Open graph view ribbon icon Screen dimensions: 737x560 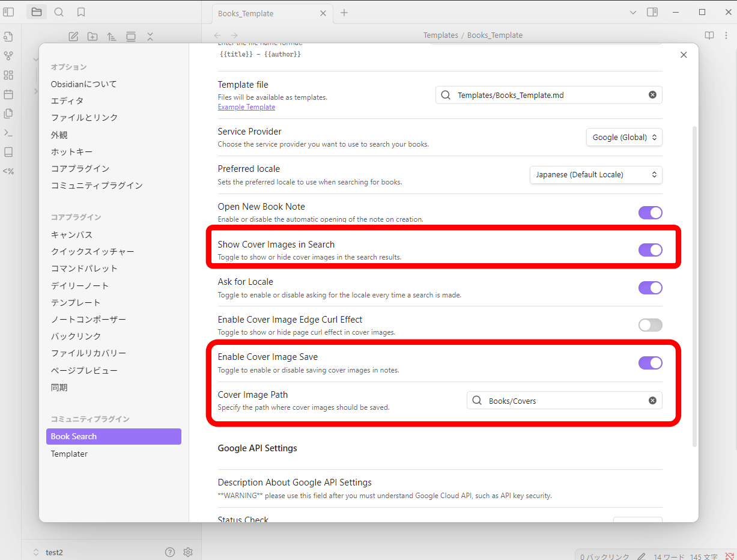tap(8, 56)
